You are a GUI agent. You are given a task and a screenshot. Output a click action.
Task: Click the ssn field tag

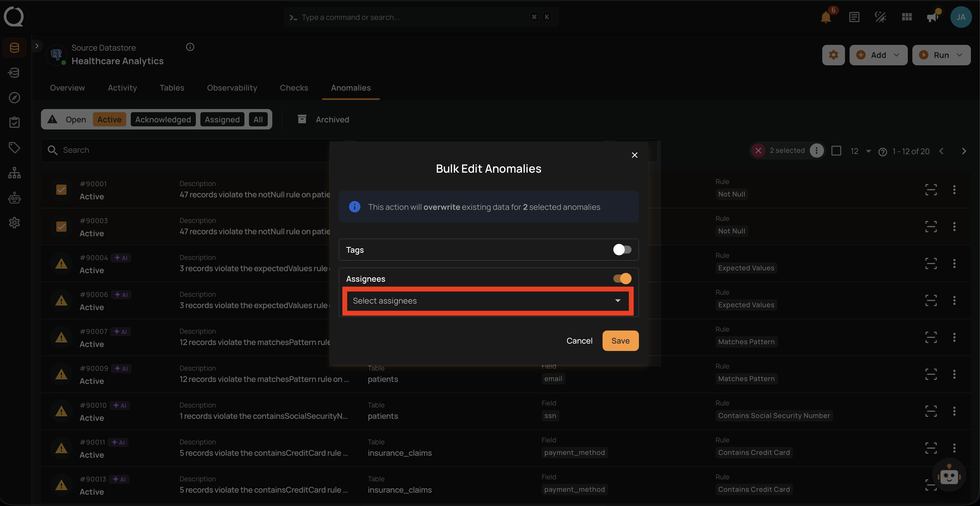550,415
